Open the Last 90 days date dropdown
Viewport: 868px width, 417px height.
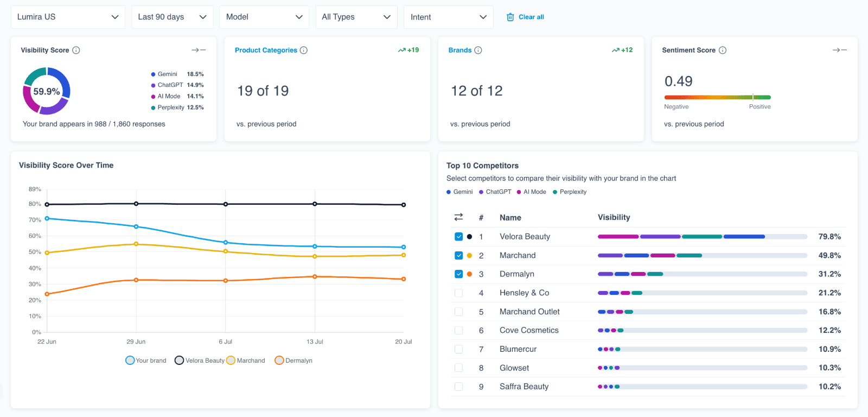[x=173, y=17]
